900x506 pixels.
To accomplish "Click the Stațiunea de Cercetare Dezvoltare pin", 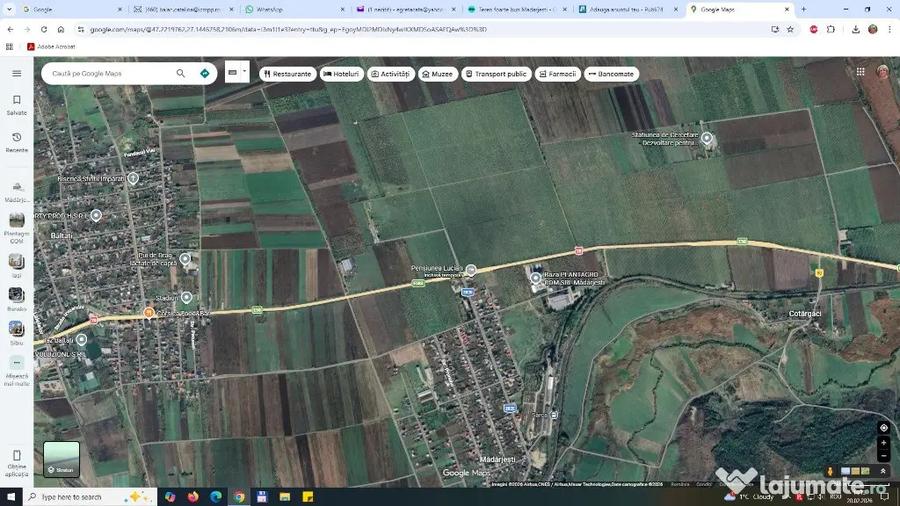I will pos(707,138).
